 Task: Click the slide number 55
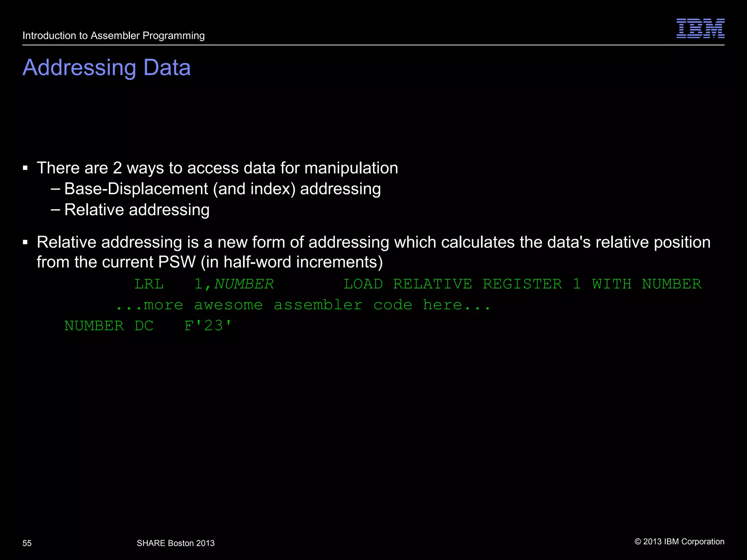click(27, 543)
